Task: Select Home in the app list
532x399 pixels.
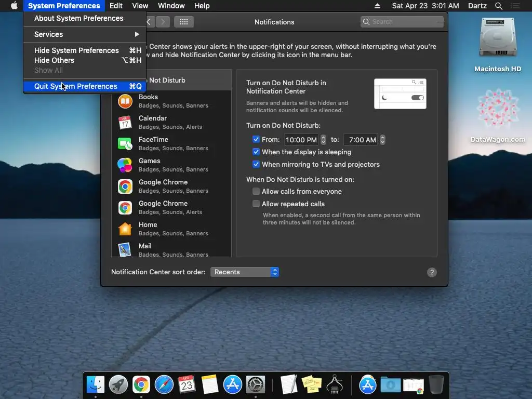Action: pyautogui.click(x=171, y=229)
